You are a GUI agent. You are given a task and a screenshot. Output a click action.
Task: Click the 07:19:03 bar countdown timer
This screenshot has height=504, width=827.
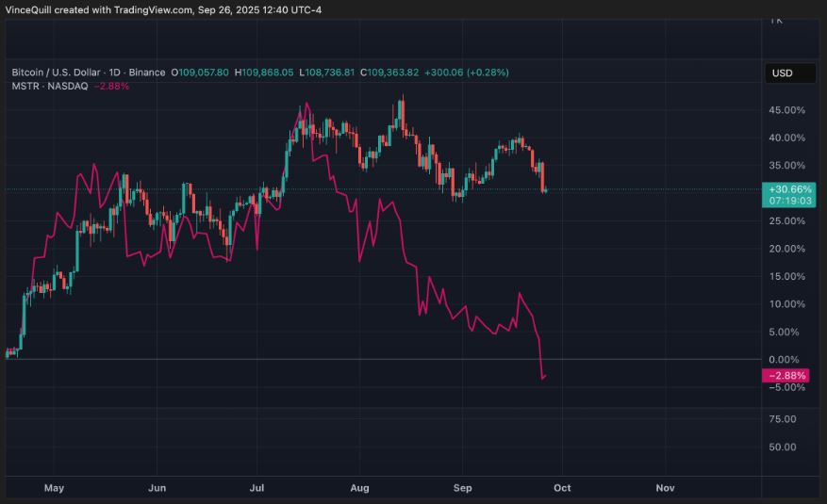790,201
